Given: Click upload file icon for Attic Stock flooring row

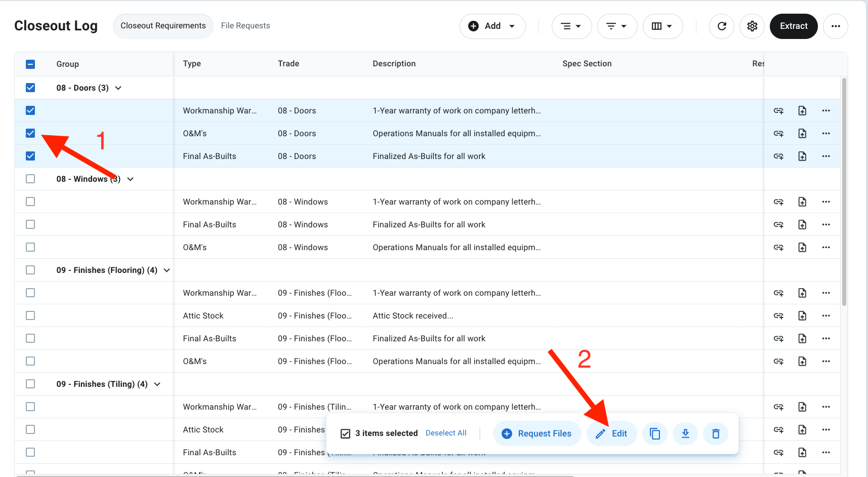Looking at the screenshot, I should (802, 316).
